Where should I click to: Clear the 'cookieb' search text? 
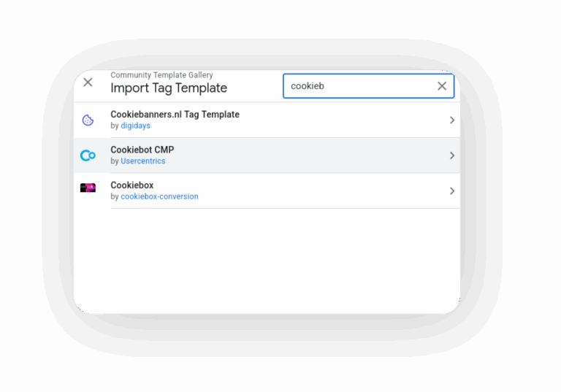[x=442, y=86]
